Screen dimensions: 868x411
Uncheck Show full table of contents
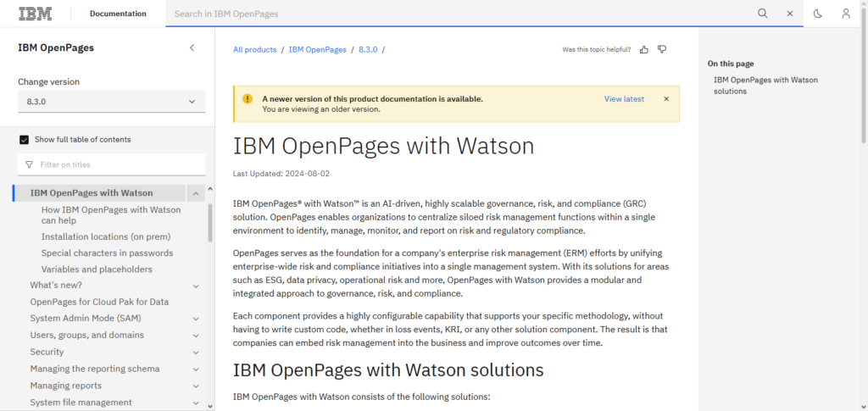click(24, 140)
